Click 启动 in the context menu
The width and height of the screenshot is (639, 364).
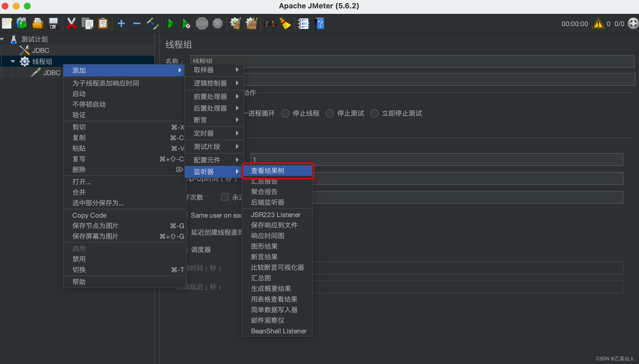coord(124,94)
